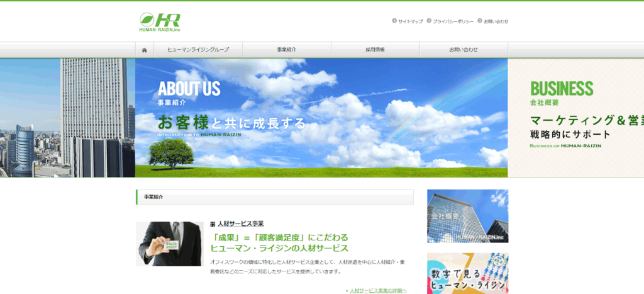This screenshot has height=294, width=644.
Task: Click the home icon in navigation bar
Action: [145, 50]
